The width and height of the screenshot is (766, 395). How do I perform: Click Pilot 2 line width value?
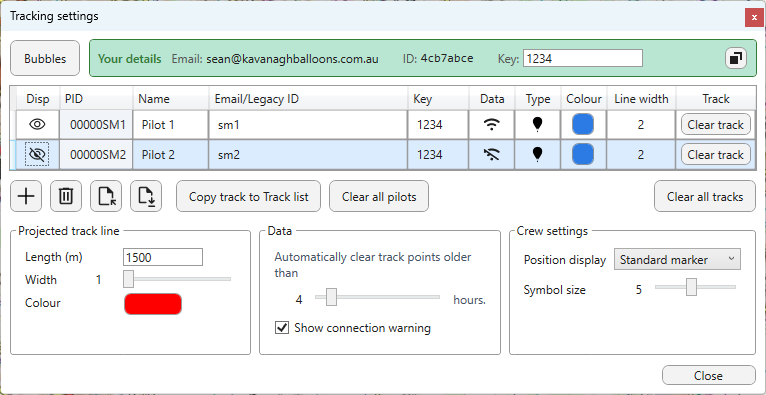tap(642, 155)
